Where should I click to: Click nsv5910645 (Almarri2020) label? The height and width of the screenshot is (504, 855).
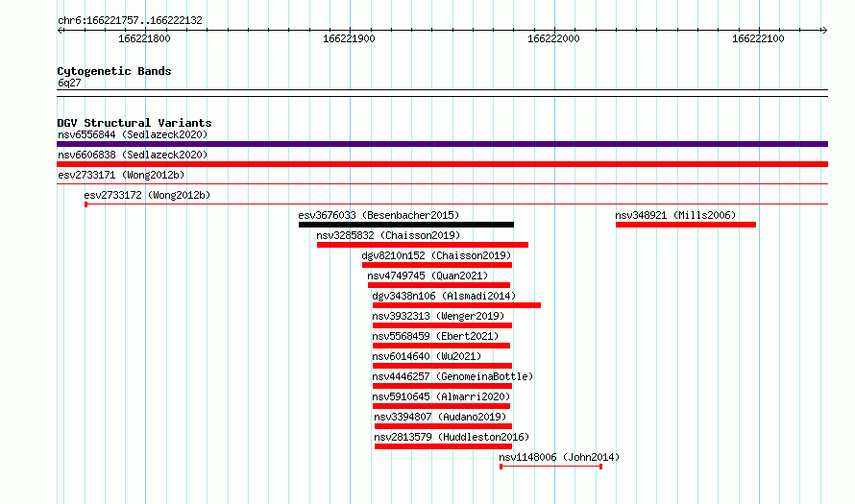tap(441, 396)
